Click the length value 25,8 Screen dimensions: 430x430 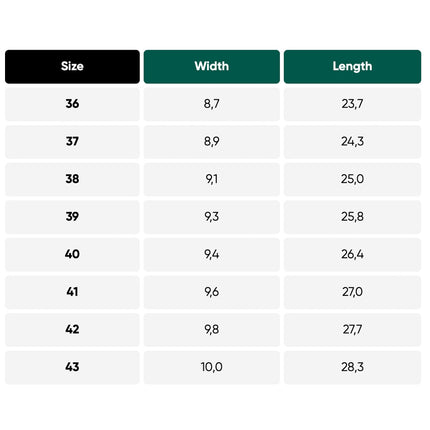tap(352, 217)
